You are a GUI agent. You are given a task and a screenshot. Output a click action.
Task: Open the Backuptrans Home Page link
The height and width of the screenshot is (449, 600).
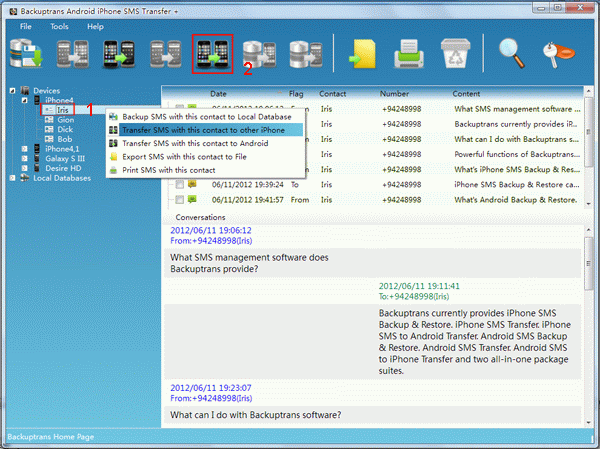[x=51, y=437]
